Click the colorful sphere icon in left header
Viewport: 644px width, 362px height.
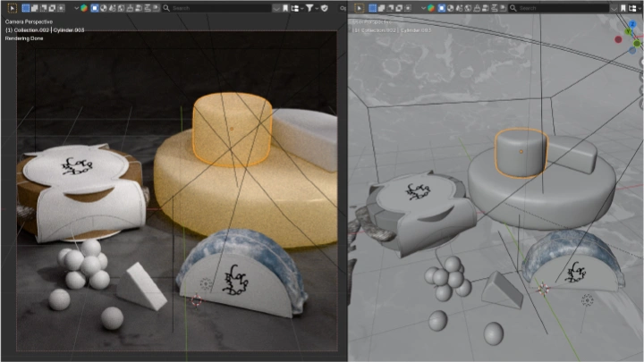point(83,8)
